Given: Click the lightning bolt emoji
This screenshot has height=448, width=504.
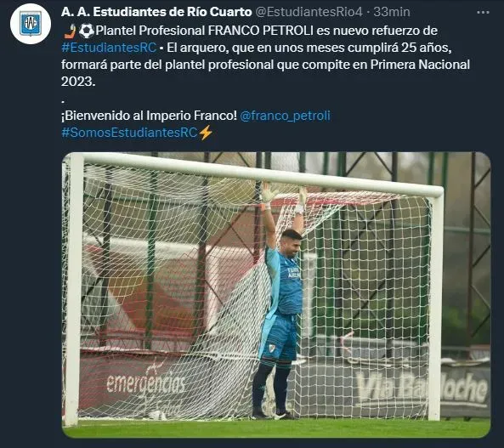Looking at the screenshot, I should (206, 133).
